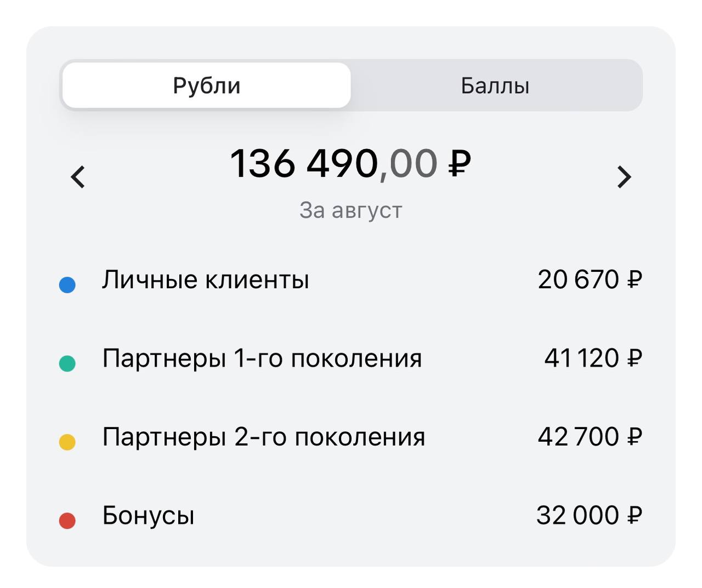Screen dimensions: 702x588
Task: Click the 41 120 ₽ amount
Action: [593, 358]
